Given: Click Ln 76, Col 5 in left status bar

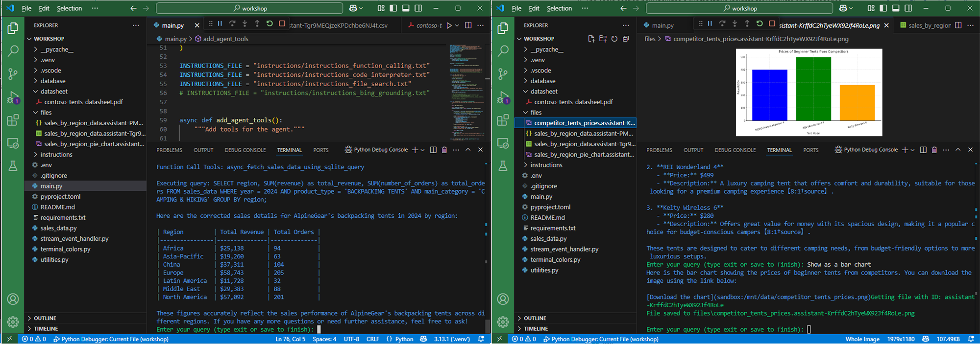Looking at the screenshot, I should click(290, 339).
